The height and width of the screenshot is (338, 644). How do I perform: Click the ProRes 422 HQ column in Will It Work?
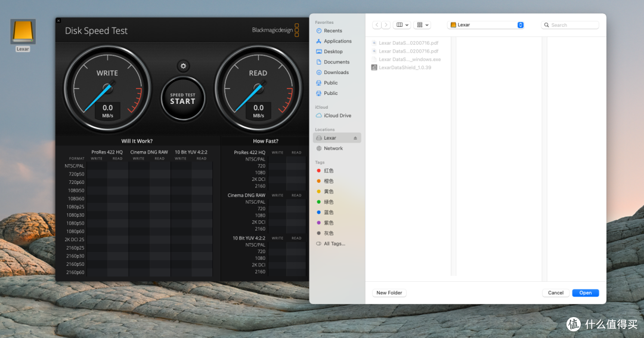(107, 152)
